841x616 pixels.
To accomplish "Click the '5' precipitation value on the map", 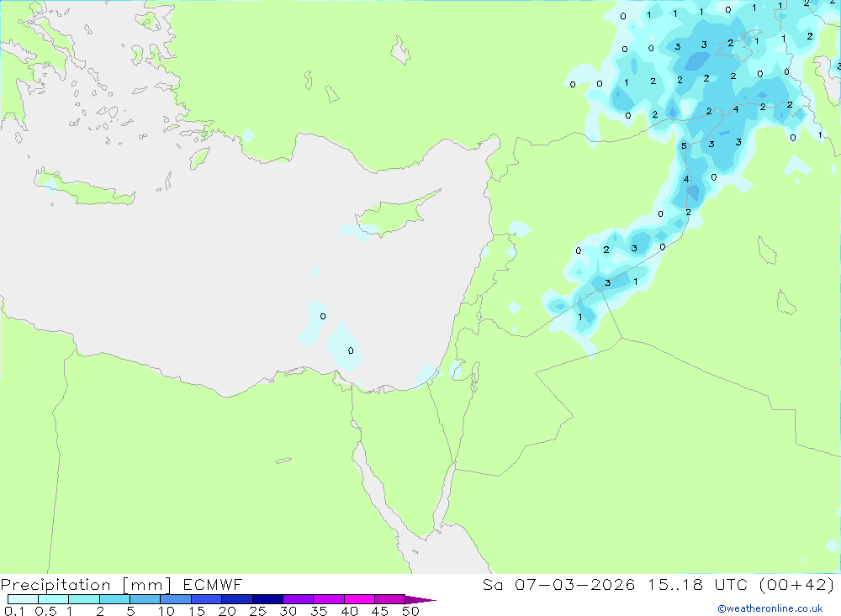I will [684, 146].
